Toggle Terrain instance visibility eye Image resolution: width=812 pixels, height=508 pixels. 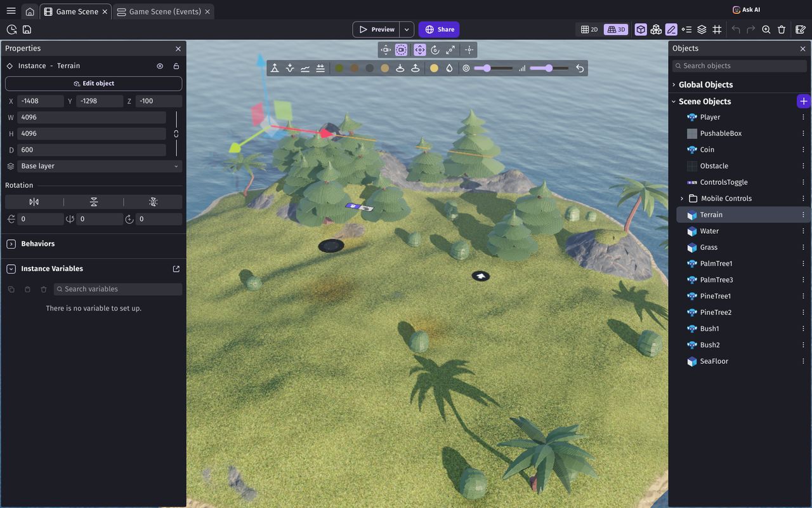coord(160,66)
